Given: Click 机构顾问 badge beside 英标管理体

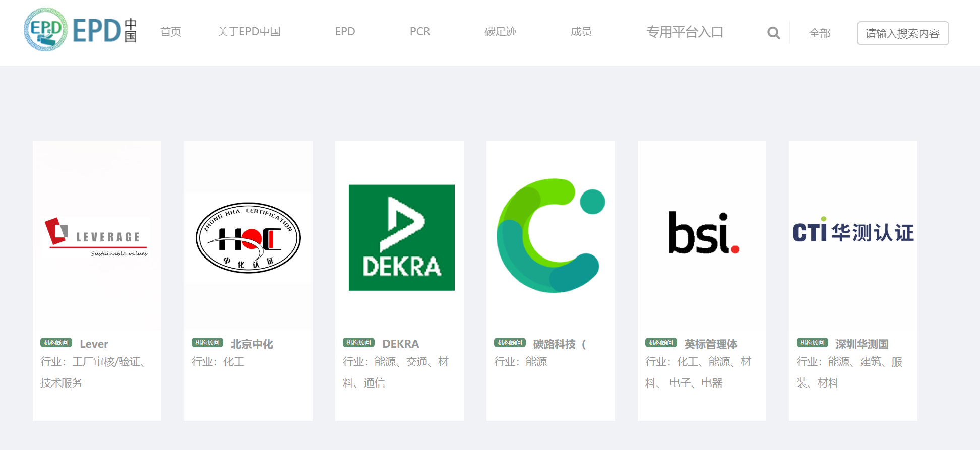Looking at the screenshot, I should click(x=661, y=343).
